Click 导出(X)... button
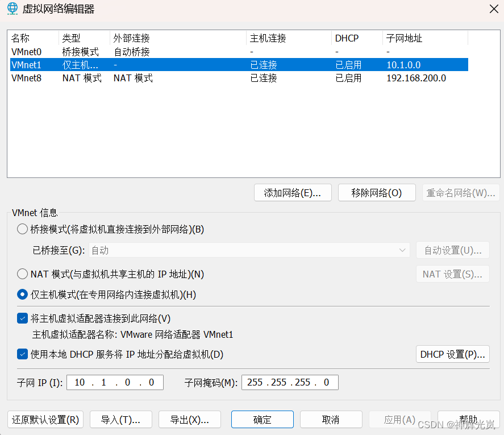The height and width of the screenshot is (435, 504). tap(190, 420)
